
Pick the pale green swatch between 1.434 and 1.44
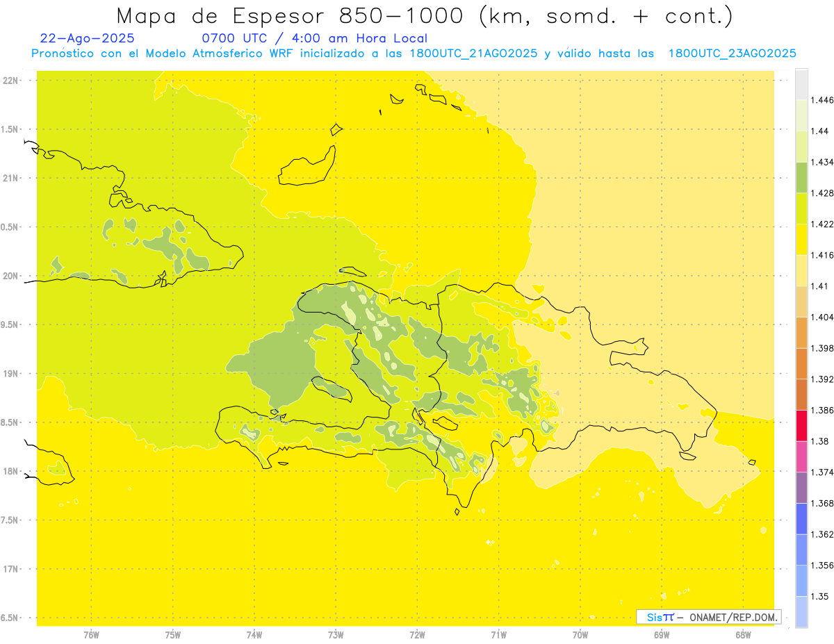pos(801,147)
